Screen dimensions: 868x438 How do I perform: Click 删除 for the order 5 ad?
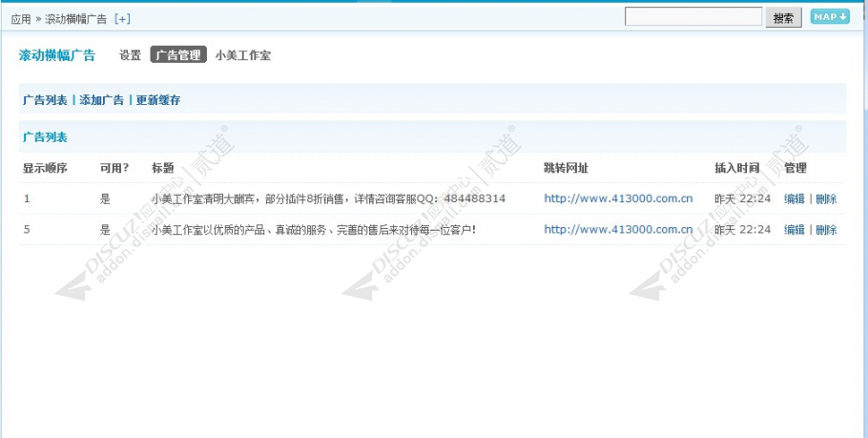(826, 230)
